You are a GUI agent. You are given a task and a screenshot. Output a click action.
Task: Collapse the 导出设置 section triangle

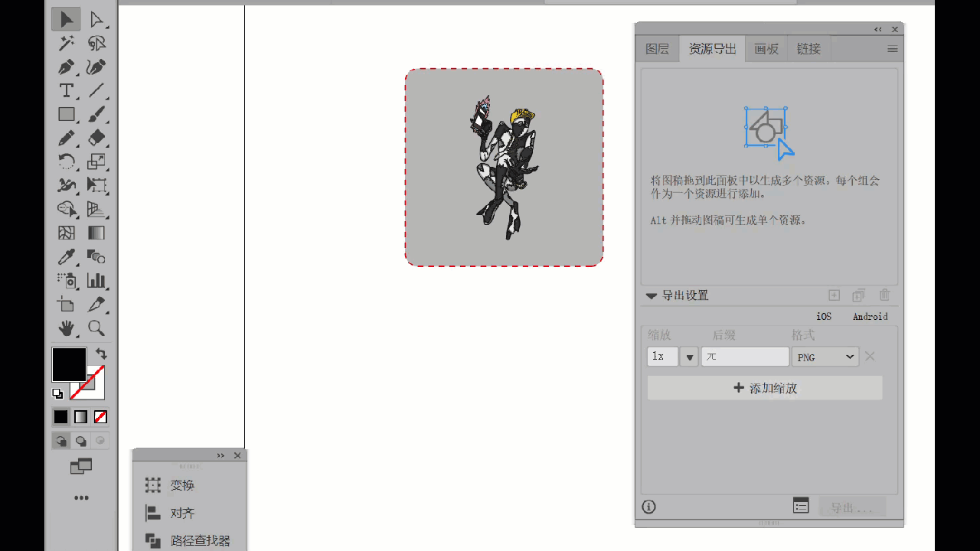click(652, 295)
